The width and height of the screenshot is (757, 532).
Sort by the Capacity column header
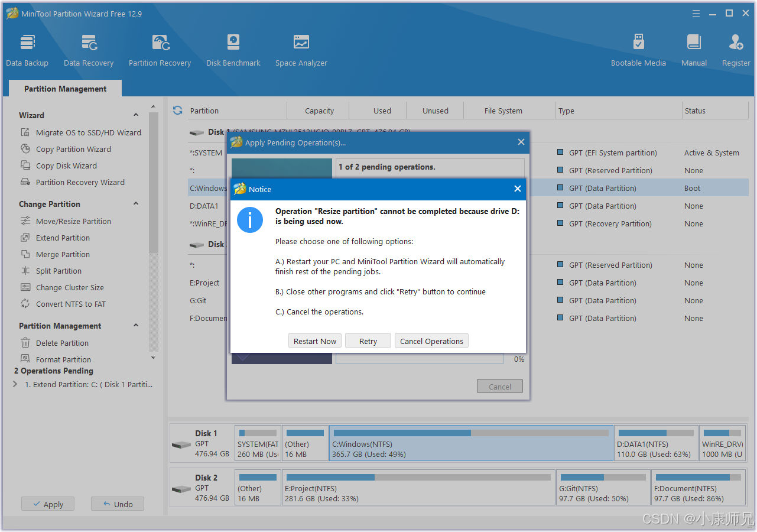click(x=319, y=111)
